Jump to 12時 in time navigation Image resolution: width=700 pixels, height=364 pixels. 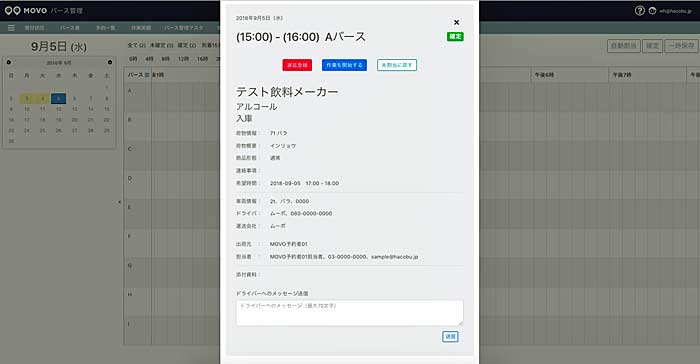pyautogui.click(x=183, y=59)
